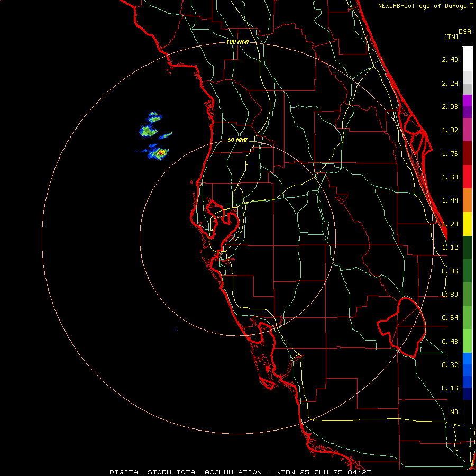Screen dimensions: 476x476
Task: Click the '1.92' legend value
Action: point(450,130)
